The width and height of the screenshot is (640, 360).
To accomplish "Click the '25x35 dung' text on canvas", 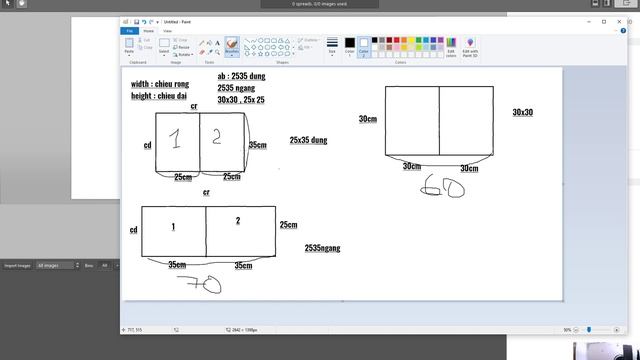I will point(309,140).
